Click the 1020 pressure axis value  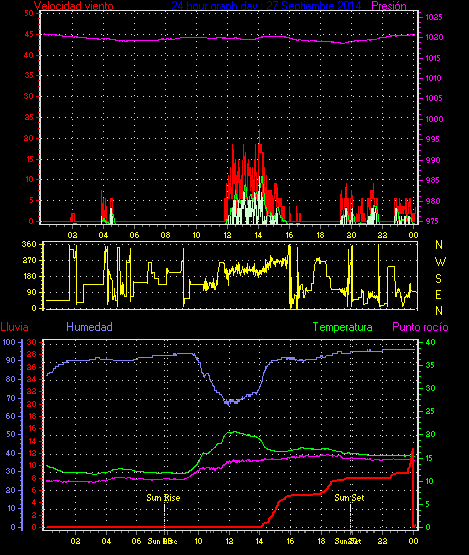tap(434, 37)
